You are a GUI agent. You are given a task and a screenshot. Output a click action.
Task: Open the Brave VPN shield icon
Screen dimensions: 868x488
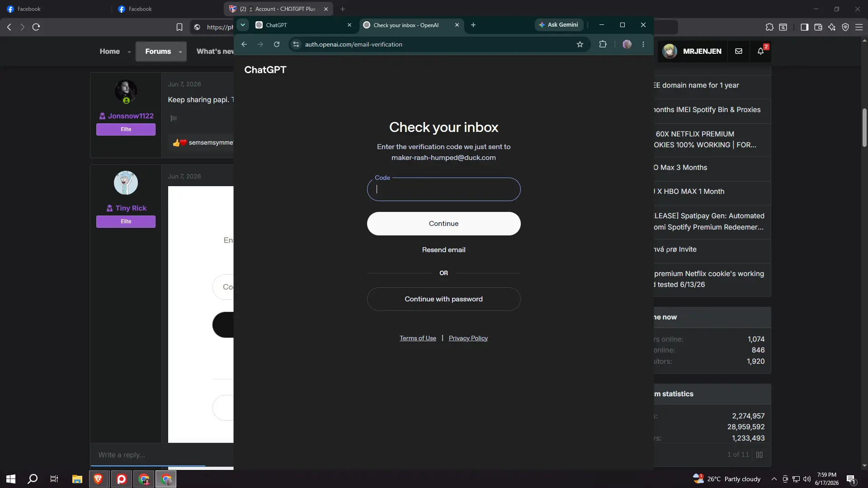click(845, 27)
